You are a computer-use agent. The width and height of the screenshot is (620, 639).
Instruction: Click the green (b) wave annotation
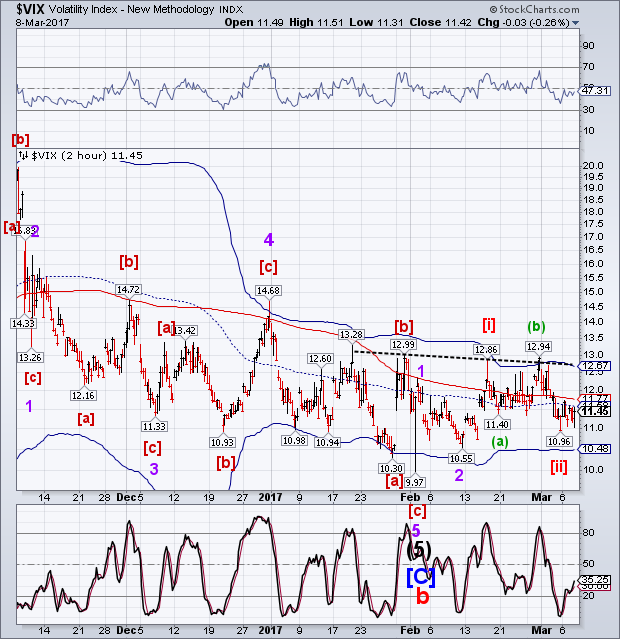tap(536, 326)
